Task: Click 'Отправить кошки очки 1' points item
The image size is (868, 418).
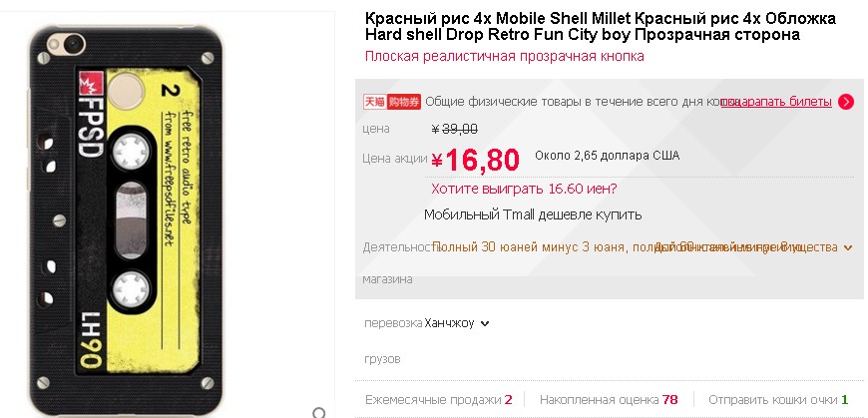Action: [x=778, y=399]
